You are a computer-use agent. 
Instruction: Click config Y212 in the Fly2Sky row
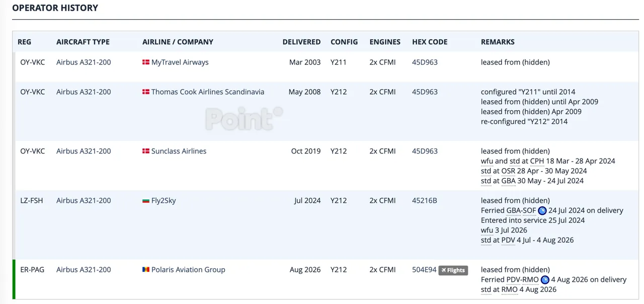coord(339,201)
